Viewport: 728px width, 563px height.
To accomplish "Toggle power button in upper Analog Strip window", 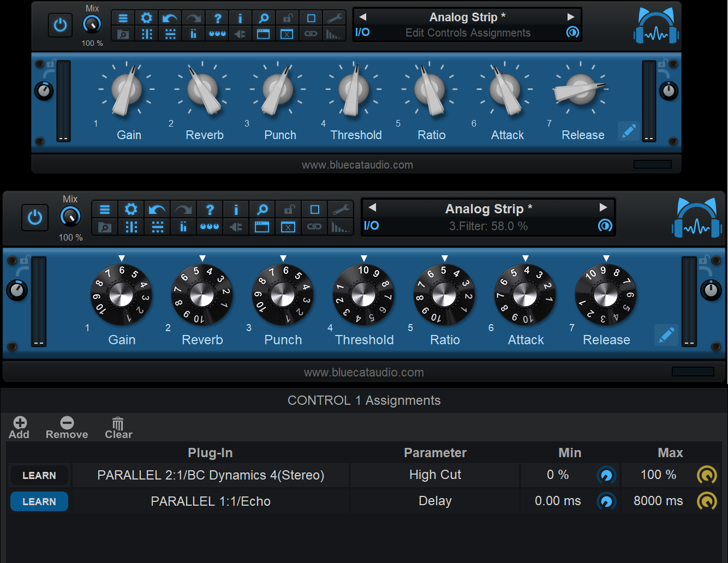I will [60, 25].
